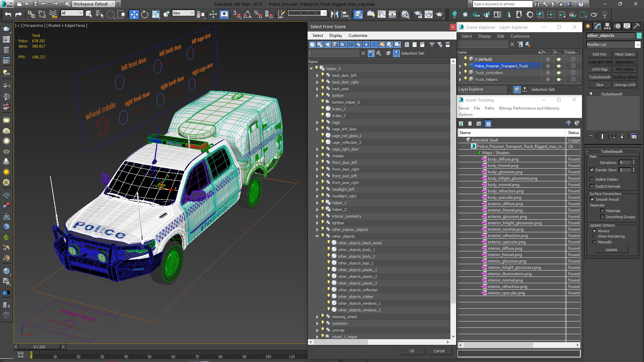Click the Toggle Layer Explorer icon beside dropdown
Image resolution: width=644 pixels, height=362 pixels.
[517, 89]
